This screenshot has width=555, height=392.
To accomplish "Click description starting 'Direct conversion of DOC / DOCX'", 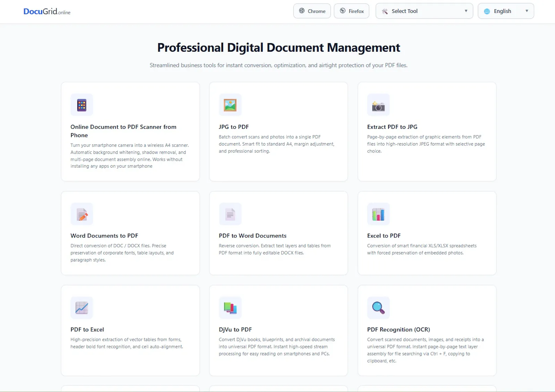I will pyautogui.click(x=122, y=253).
